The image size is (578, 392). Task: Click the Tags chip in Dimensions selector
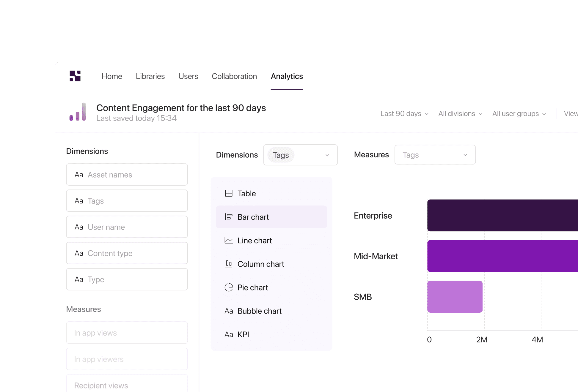[x=281, y=155]
